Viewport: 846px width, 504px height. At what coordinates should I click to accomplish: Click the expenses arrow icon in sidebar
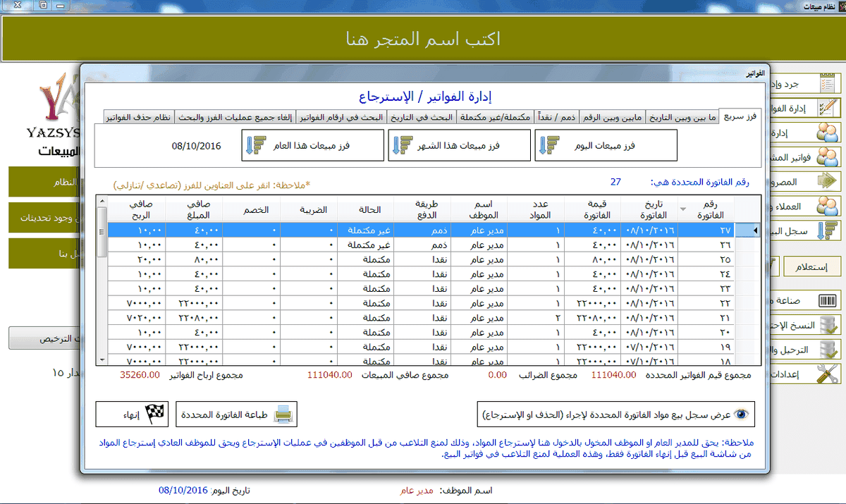[x=828, y=181]
